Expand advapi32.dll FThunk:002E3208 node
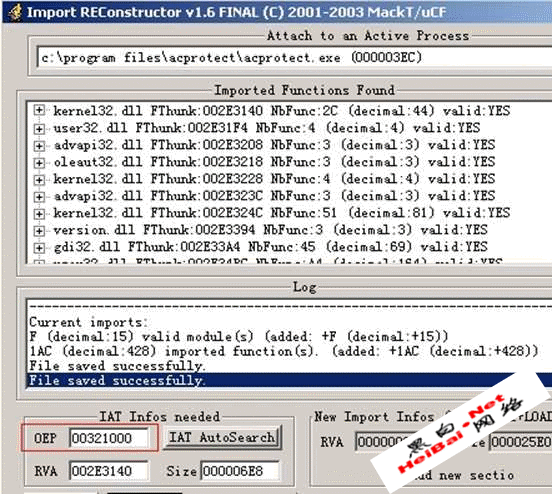The width and height of the screenshot is (552, 494). pos(39,145)
